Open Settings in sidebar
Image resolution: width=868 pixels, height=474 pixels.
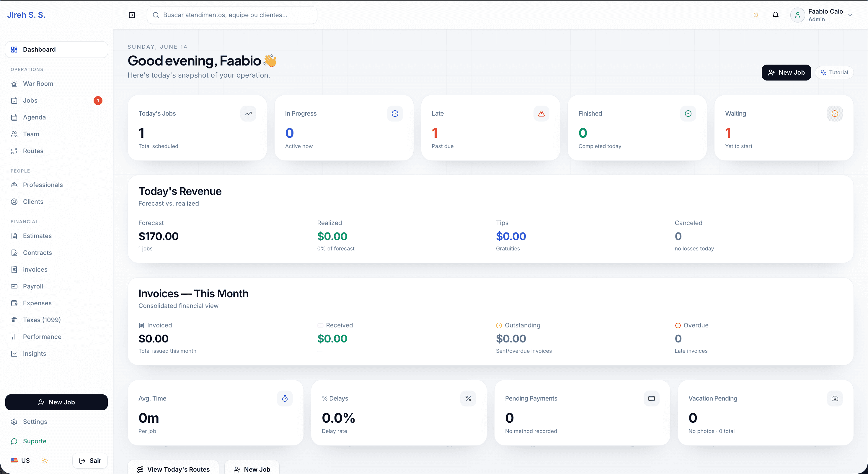click(57, 421)
